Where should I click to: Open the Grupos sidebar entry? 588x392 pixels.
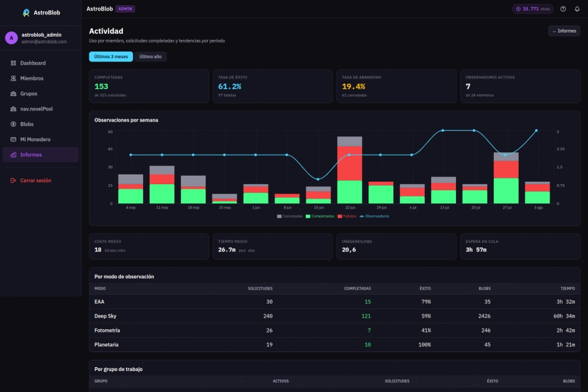41,94
